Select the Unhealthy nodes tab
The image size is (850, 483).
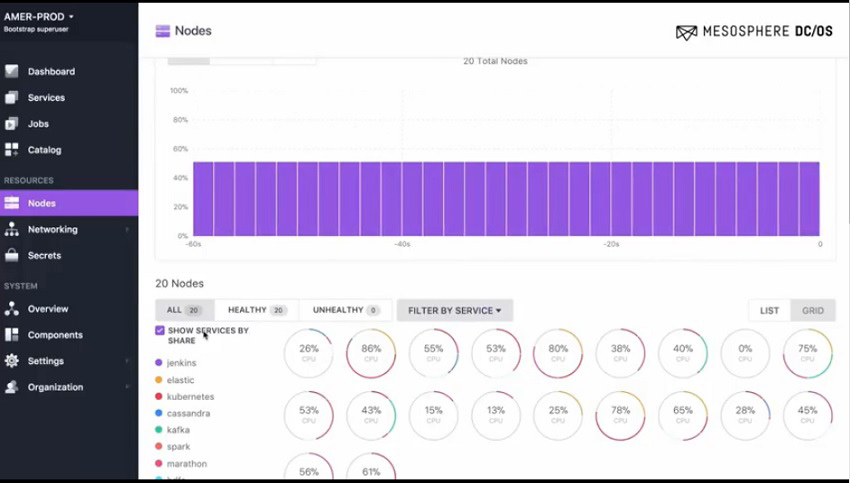click(x=345, y=310)
